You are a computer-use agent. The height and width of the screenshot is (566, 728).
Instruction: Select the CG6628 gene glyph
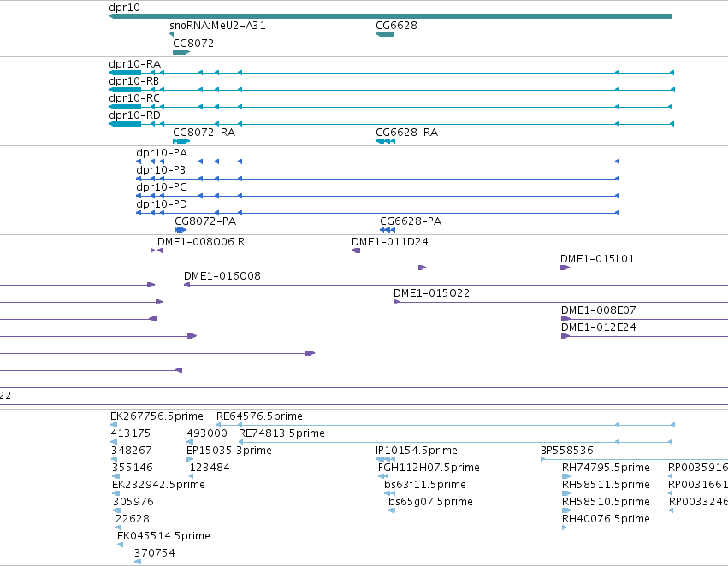coord(384,34)
